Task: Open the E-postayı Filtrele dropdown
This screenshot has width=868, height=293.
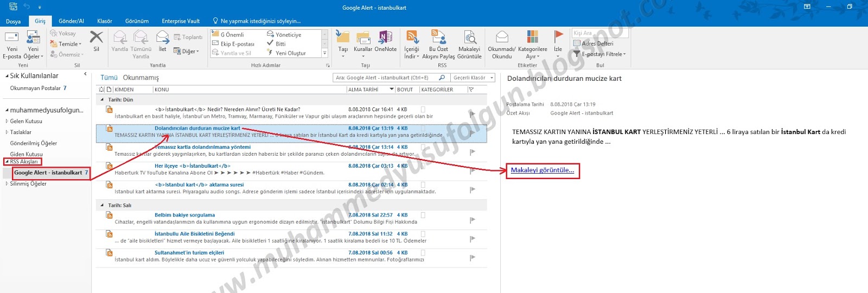Action: [599, 54]
